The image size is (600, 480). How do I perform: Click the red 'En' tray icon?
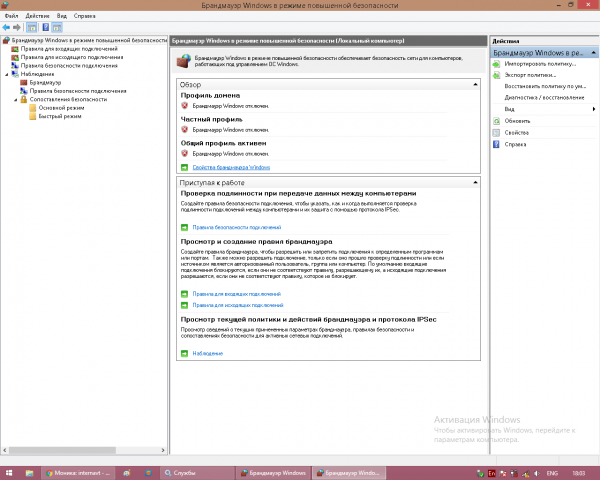492,473
